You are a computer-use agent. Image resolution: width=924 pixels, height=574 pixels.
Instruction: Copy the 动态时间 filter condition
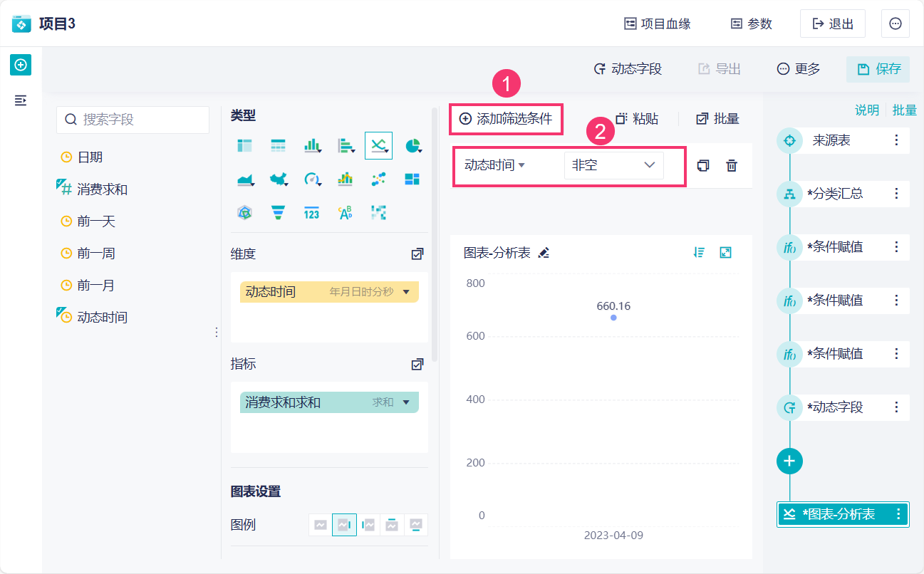[703, 166]
